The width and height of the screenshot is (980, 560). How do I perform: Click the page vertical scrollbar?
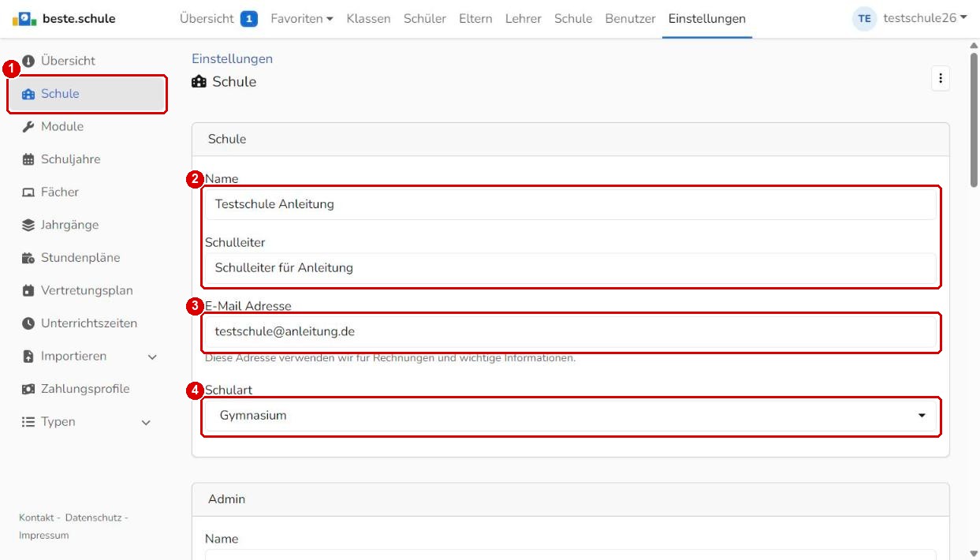pos(974,118)
